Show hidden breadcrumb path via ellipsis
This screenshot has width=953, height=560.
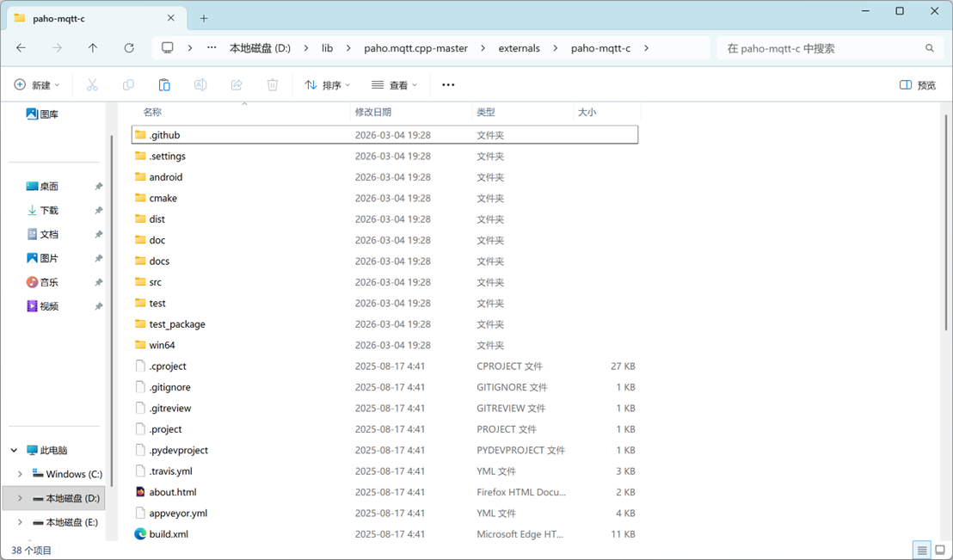click(x=212, y=48)
